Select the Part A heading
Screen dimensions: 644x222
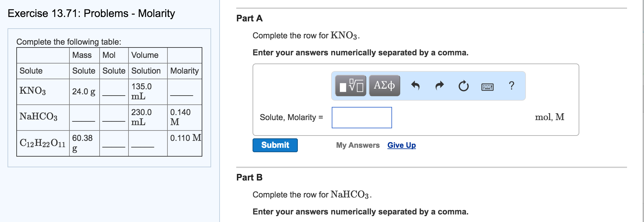249,18
